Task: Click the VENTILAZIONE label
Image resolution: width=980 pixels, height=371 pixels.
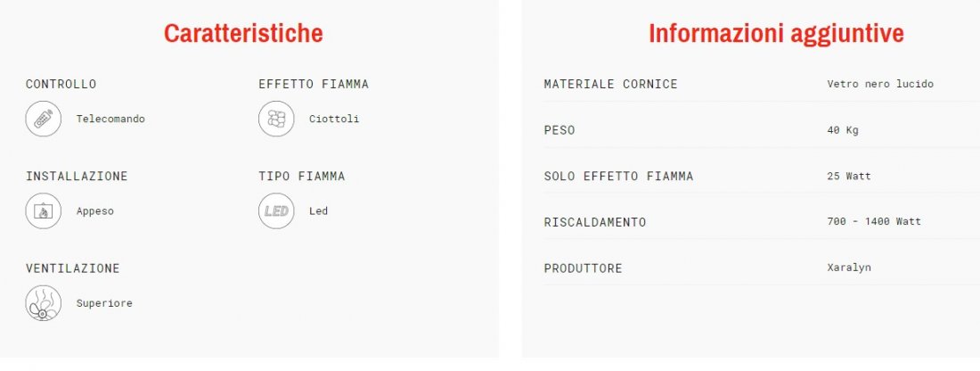Action: click(x=72, y=268)
